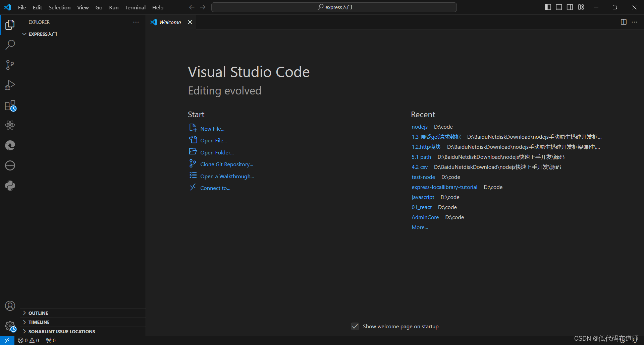Open Source Control view icon
This screenshot has height=345, width=644.
[10, 65]
